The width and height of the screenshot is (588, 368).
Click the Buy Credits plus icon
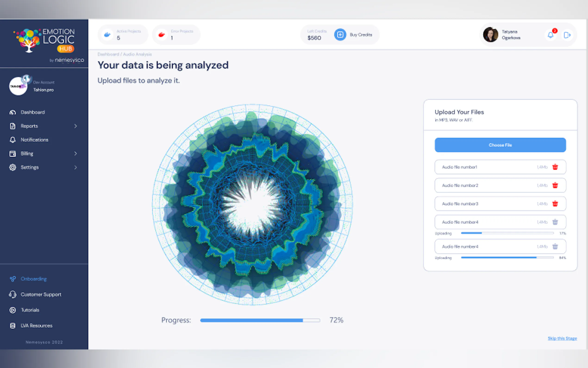coord(340,35)
